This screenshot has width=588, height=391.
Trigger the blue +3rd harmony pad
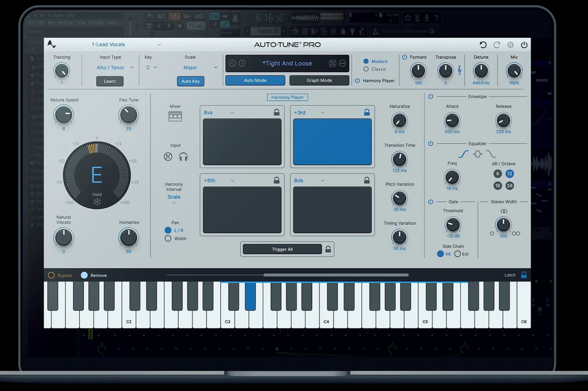point(332,142)
